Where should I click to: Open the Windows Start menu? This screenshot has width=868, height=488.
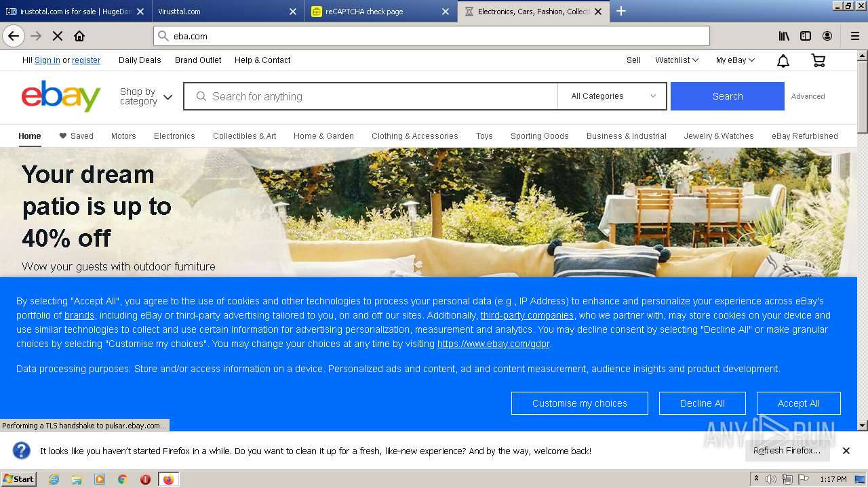pyautogui.click(x=19, y=479)
